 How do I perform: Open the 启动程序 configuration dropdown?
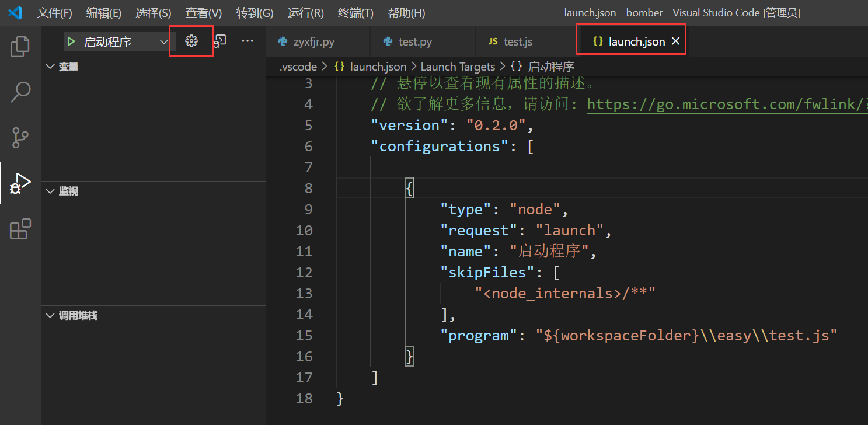[x=118, y=41]
